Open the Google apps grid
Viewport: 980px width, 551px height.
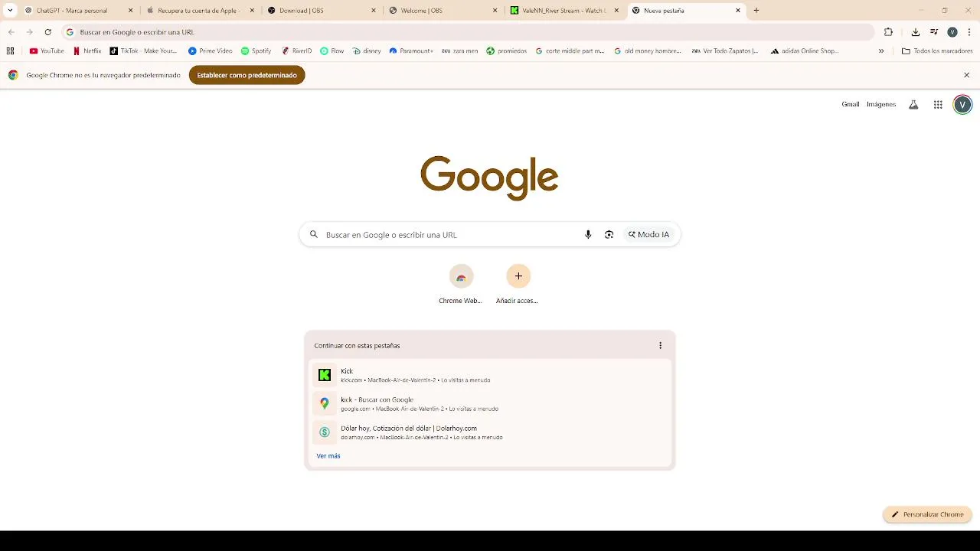coord(938,105)
